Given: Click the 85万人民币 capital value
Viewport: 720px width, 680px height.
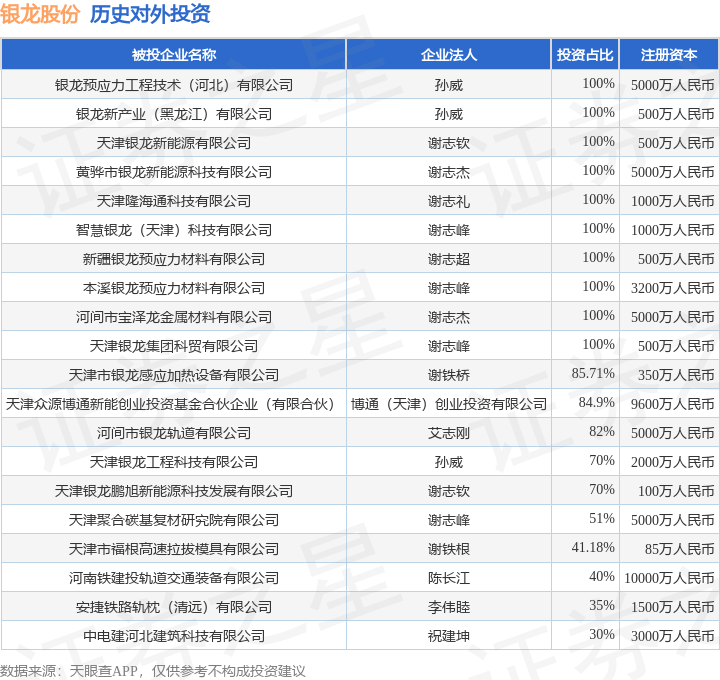Looking at the screenshot, I should pos(680,549).
